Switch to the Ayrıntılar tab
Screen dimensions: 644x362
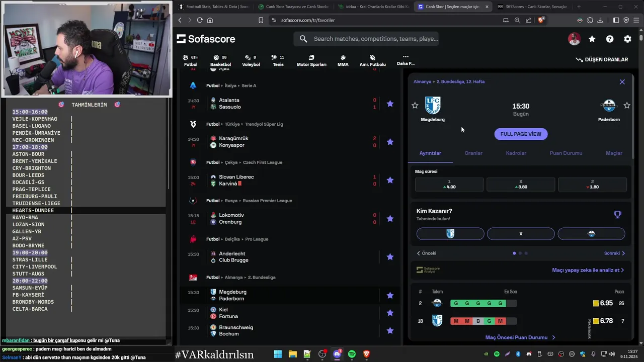430,153
